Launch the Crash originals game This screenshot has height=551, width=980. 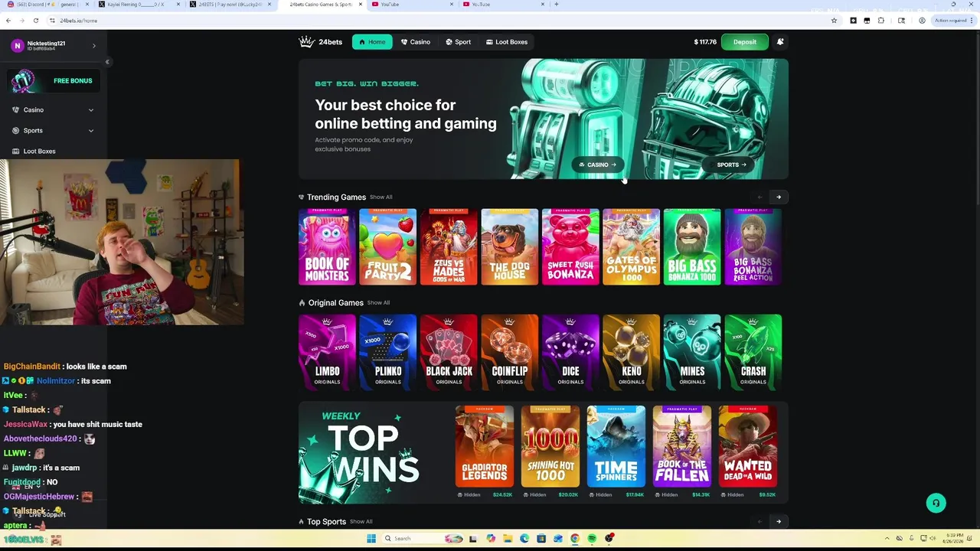(x=753, y=352)
